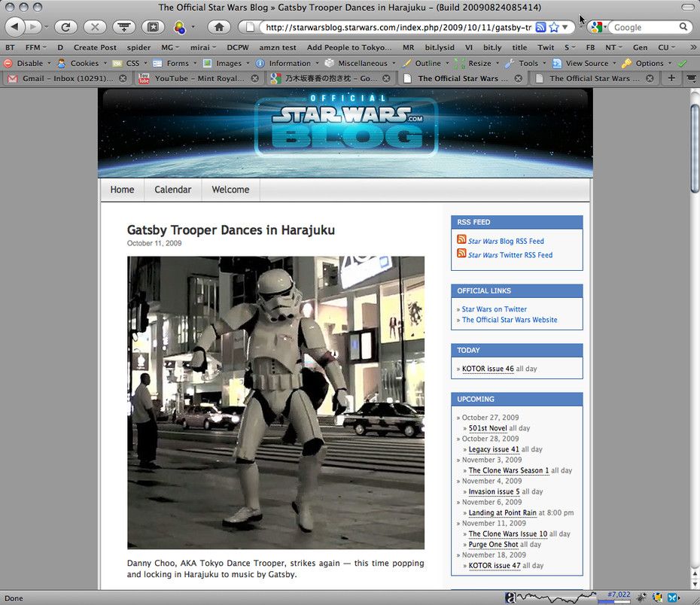Click RSS icon beside Twitter RSS feed
This screenshot has height=605, width=700.
(x=461, y=254)
